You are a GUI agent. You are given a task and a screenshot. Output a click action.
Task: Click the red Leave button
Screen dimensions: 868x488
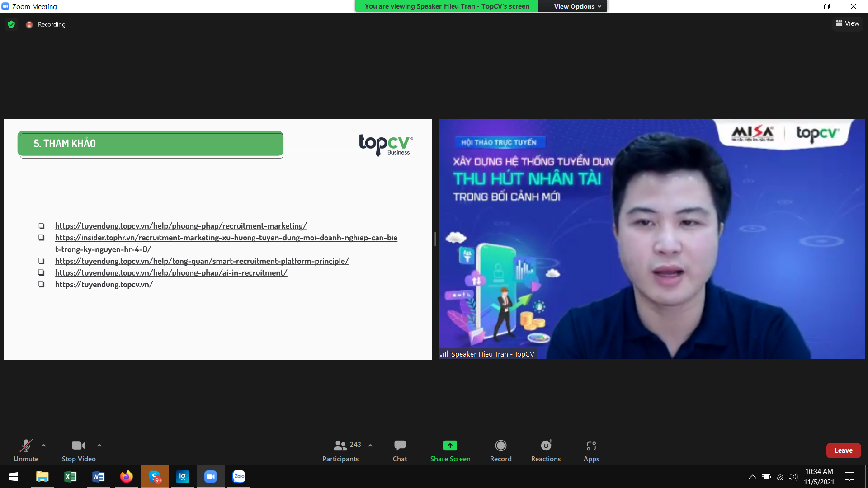click(843, 450)
